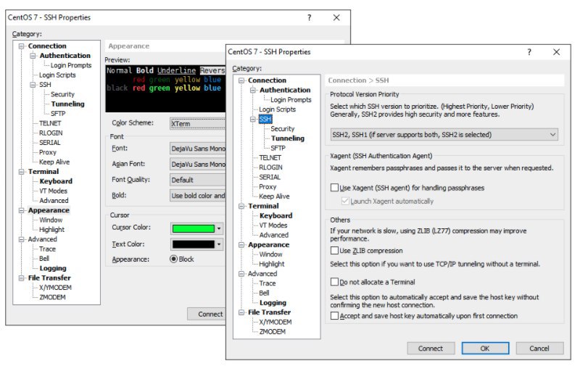Viewport: 588px width, 374px height.
Task: Open Cursor Color dropdown arrow
Action: [219, 228]
